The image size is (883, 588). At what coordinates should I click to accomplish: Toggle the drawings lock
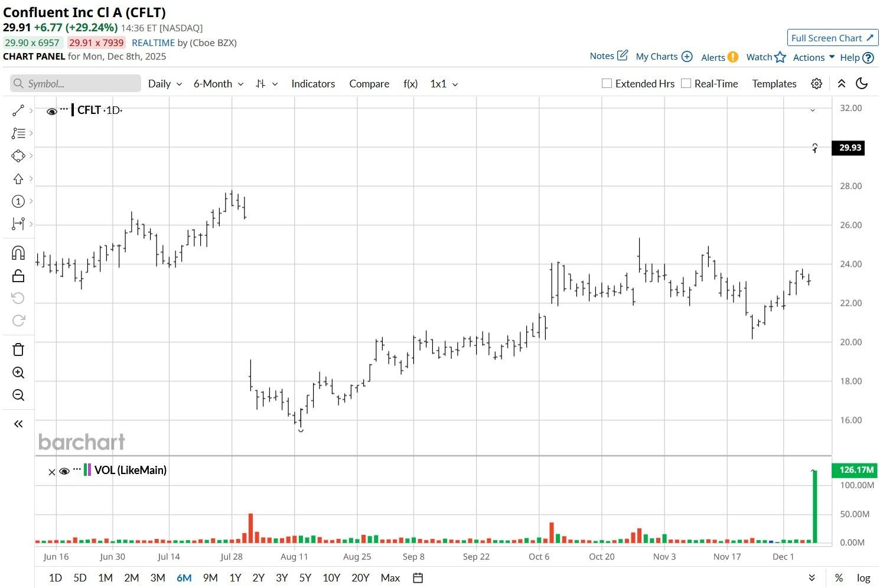pos(18,276)
